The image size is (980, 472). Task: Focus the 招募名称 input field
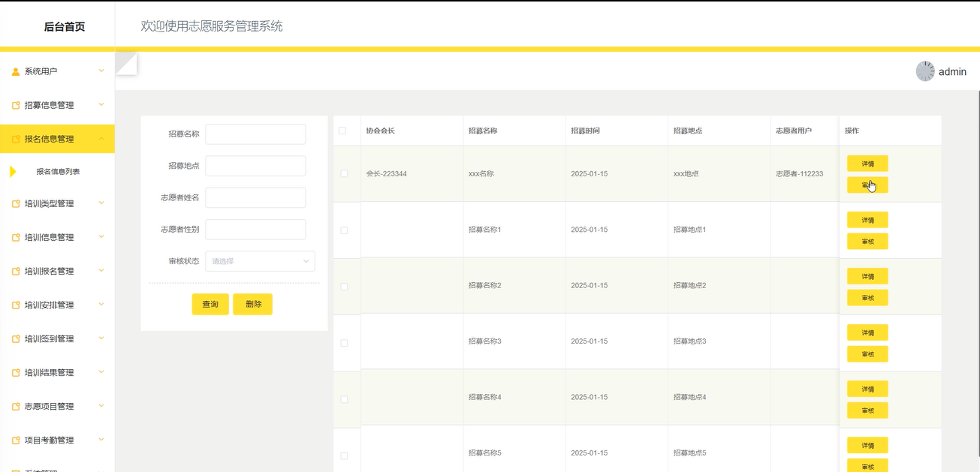(x=255, y=134)
